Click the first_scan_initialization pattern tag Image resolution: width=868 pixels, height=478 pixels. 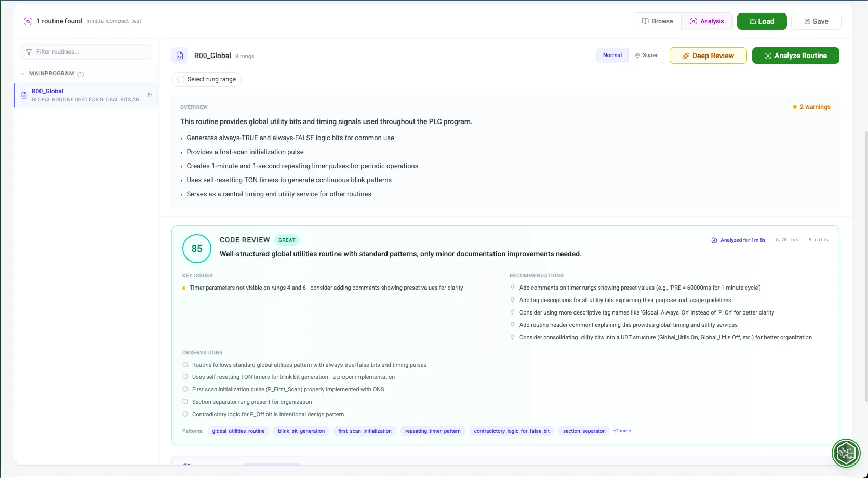pyautogui.click(x=365, y=431)
